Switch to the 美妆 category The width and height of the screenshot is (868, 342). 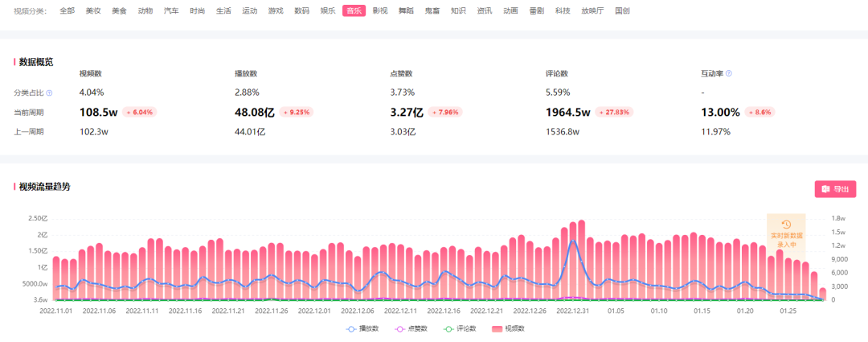(x=93, y=11)
